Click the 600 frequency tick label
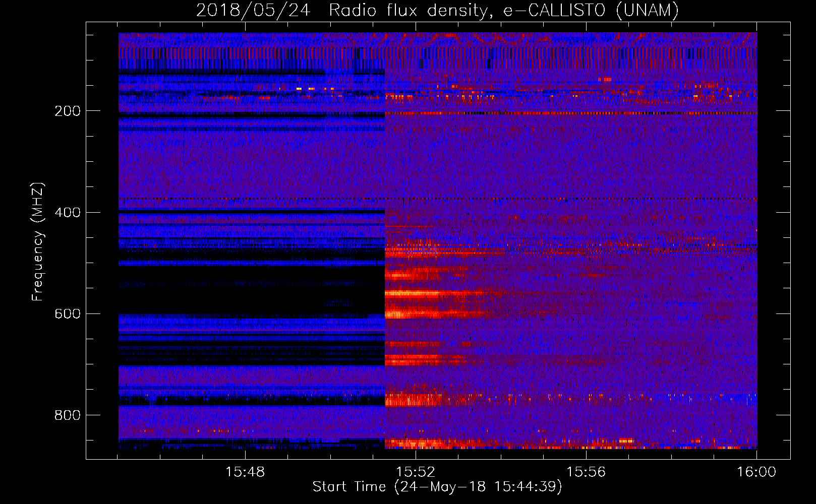 [x=68, y=313]
